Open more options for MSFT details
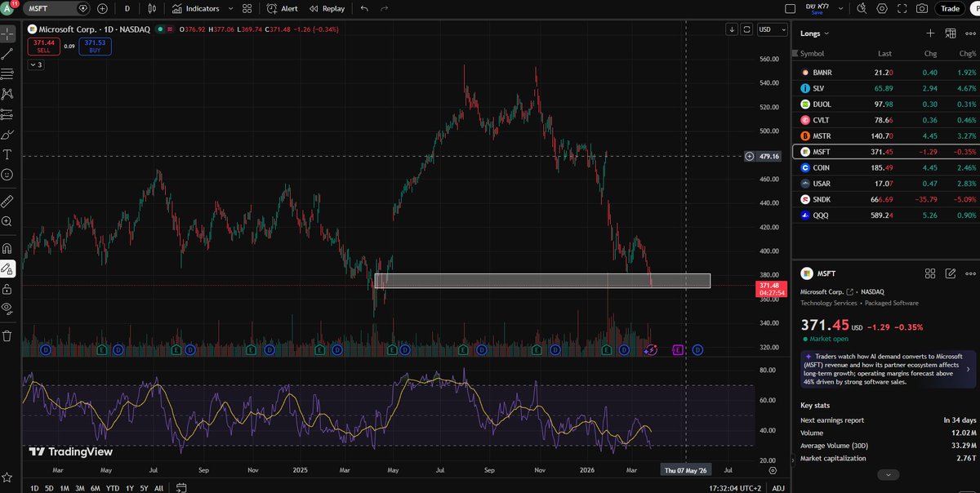This screenshot has height=493, width=980. coord(970,273)
